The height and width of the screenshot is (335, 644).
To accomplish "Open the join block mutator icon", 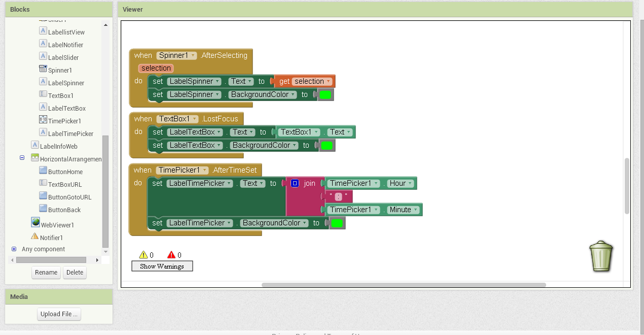I will pos(295,183).
